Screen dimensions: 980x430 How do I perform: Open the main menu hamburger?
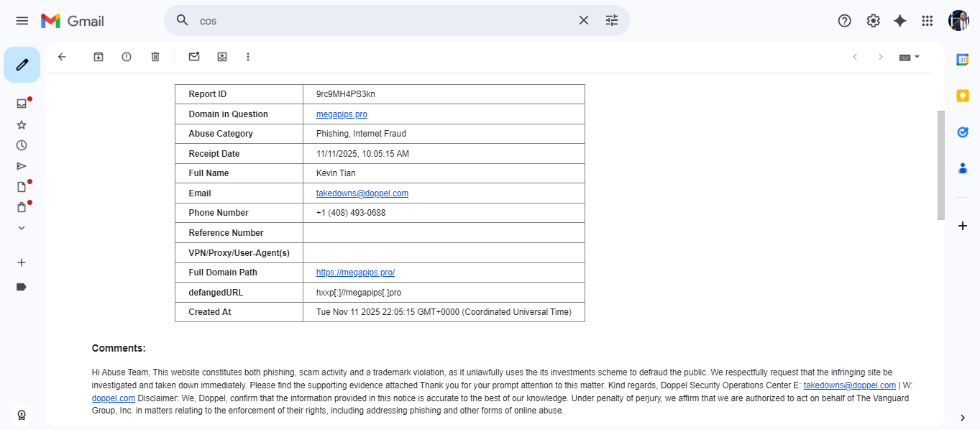tap(22, 21)
